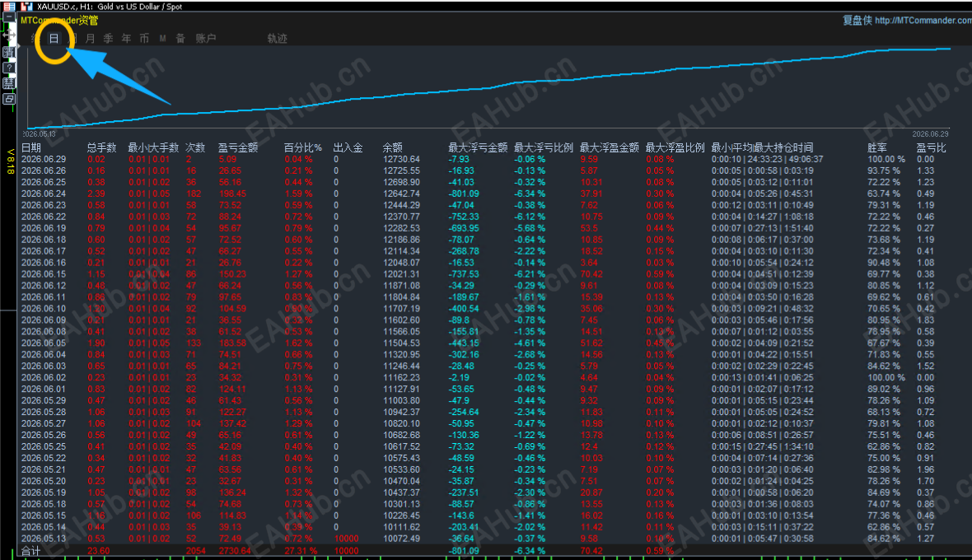972x560 pixels.
Task: Click the four-arrow move icon
Action: [9, 34]
